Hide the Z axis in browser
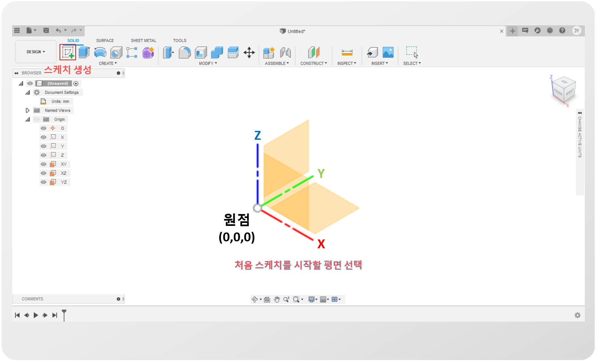597x364 pixels. (43, 155)
